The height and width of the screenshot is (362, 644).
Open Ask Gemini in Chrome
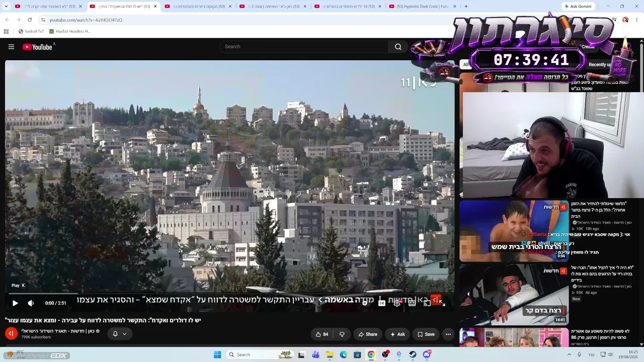[x=578, y=7]
